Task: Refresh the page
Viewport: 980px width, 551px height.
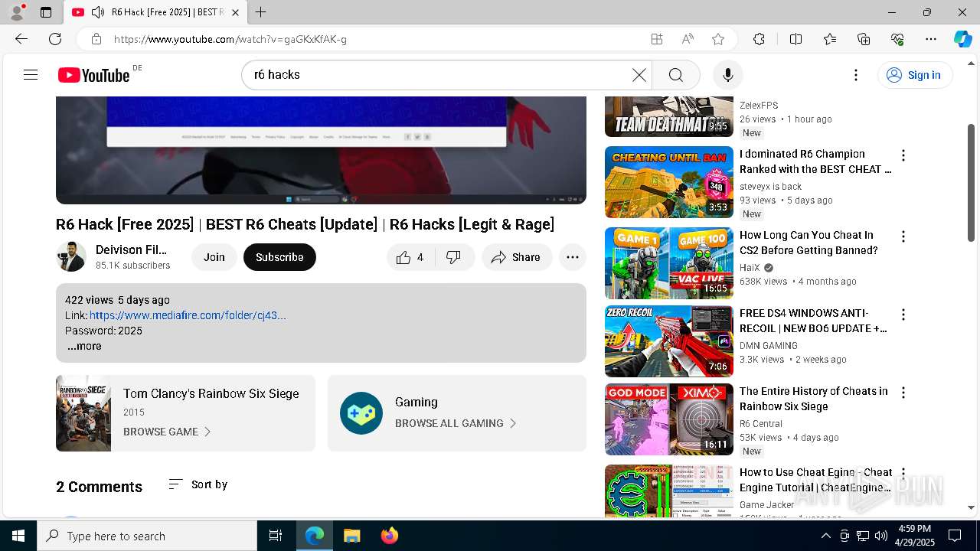Action: (x=55, y=39)
